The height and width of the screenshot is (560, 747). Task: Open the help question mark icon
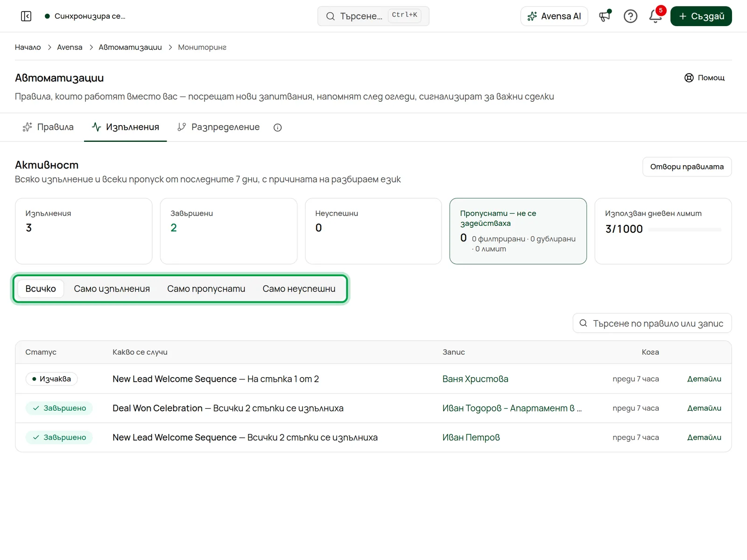point(630,16)
